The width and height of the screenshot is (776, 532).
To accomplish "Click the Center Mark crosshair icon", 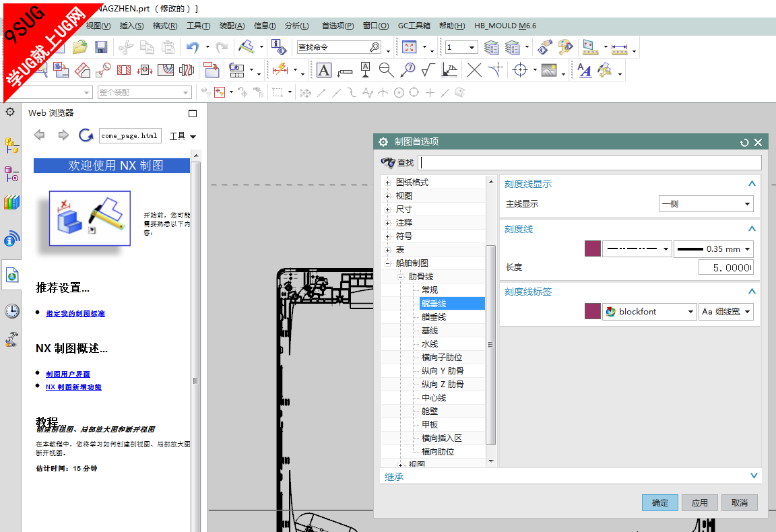I will (519, 70).
